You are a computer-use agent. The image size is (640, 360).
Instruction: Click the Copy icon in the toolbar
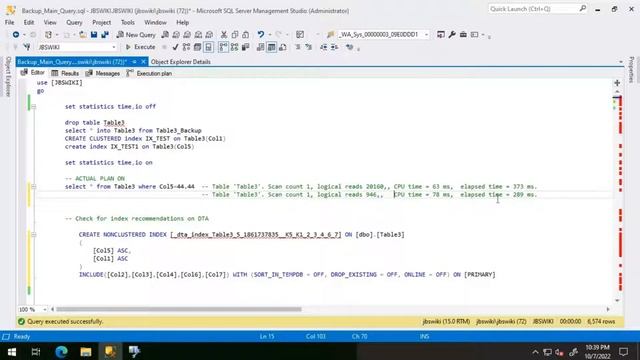(x=235, y=35)
